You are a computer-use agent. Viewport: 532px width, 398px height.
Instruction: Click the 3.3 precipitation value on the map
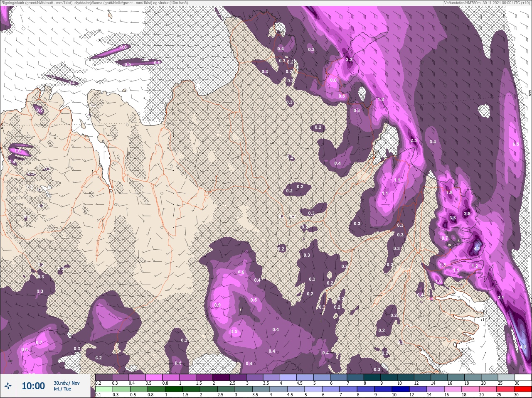453,218
